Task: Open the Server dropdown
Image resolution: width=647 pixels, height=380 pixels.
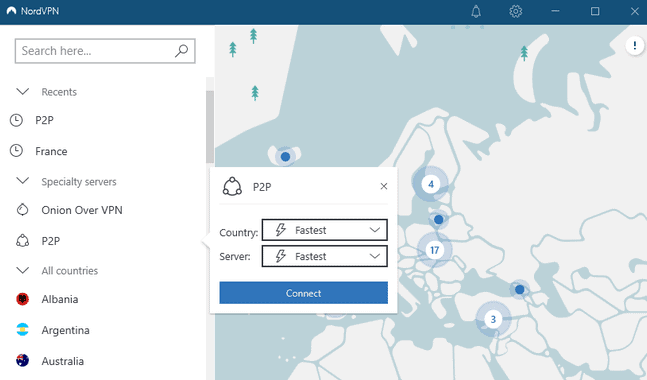Action: (x=325, y=256)
